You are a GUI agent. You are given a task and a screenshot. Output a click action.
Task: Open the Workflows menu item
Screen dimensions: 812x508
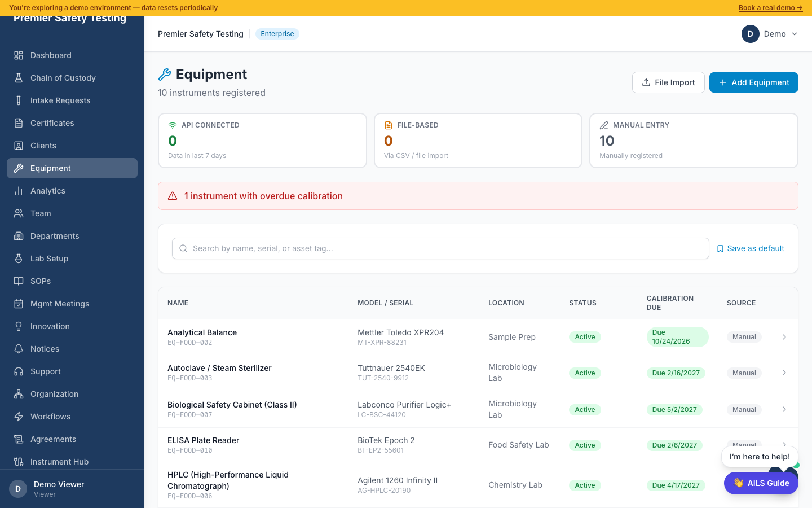coord(72,417)
